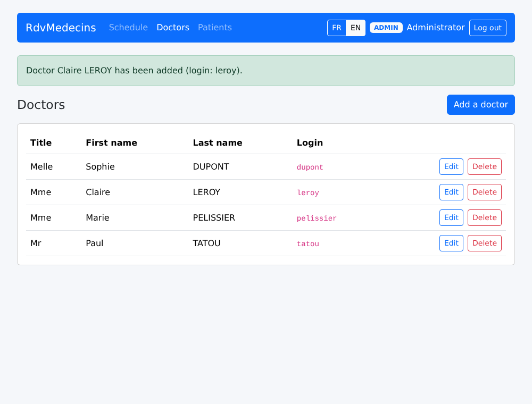532x404 pixels.
Task: Delete doctor Marie PELISSIER
Action: point(485,217)
